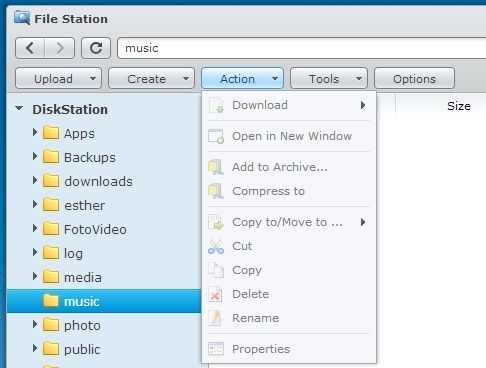Click the Apps folder icon
Image resolution: width=486 pixels, height=368 pixels.
pos(51,133)
